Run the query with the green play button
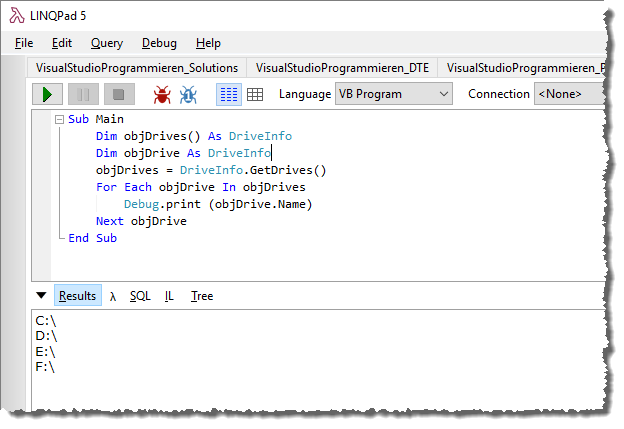Screen dimensions: 624x429 [47, 94]
